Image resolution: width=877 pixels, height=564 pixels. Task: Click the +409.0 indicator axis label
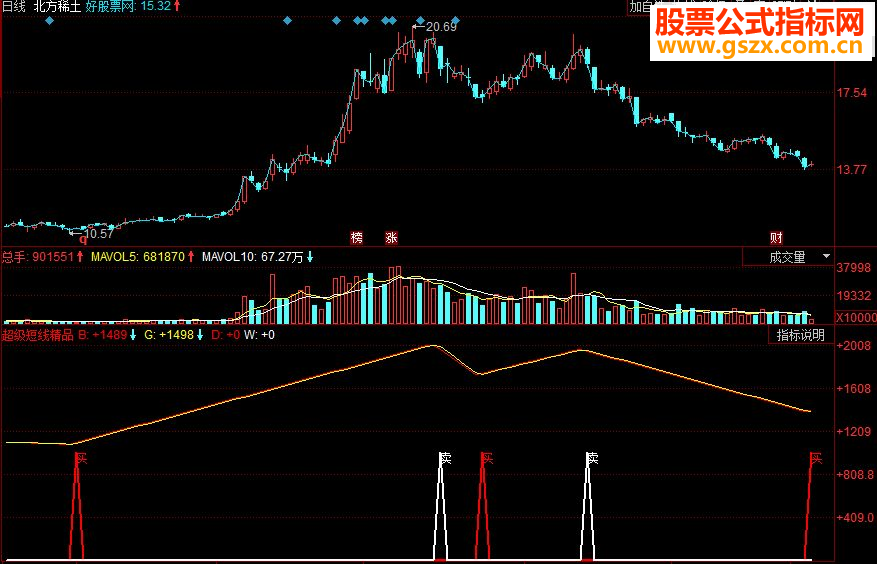(855, 518)
